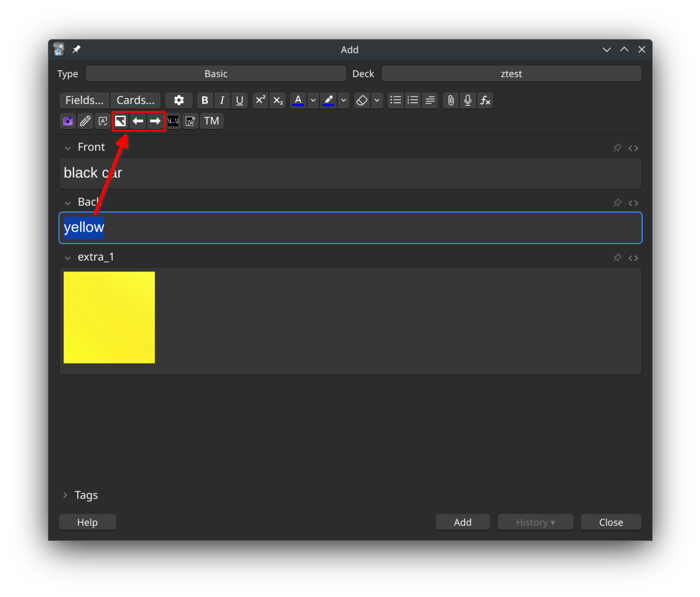Open the Fields... dialog
This screenshot has width=700, height=597.
tap(84, 100)
